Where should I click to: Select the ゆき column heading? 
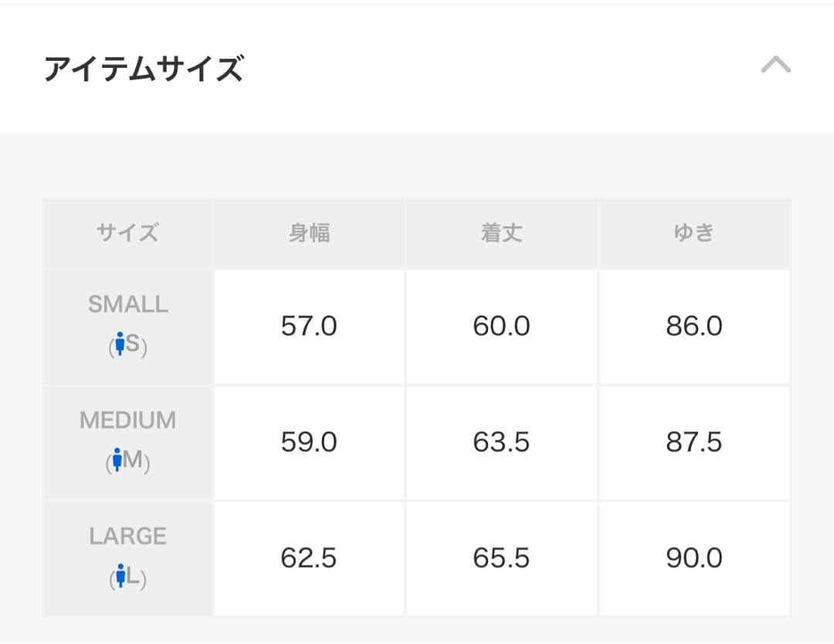pyautogui.click(x=693, y=232)
